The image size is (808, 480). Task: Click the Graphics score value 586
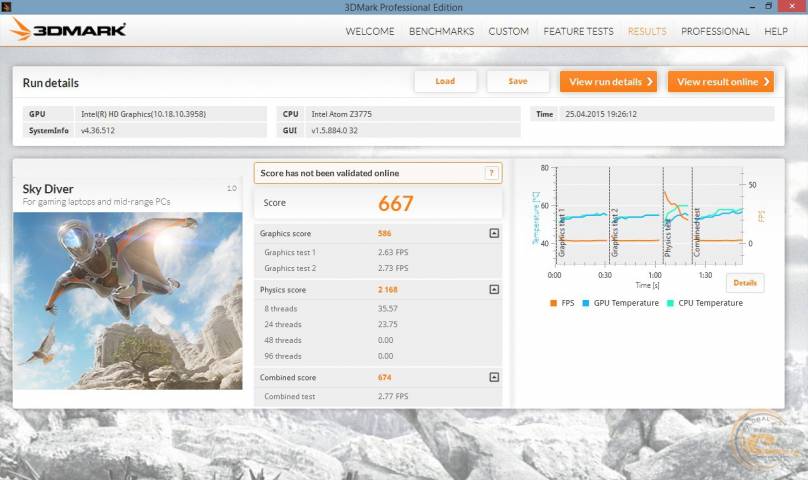[384, 234]
